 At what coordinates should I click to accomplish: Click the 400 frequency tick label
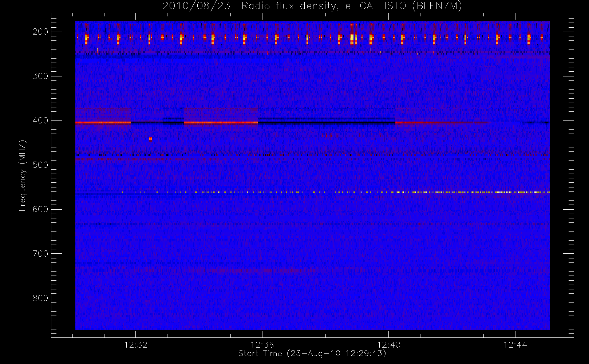tap(40, 120)
